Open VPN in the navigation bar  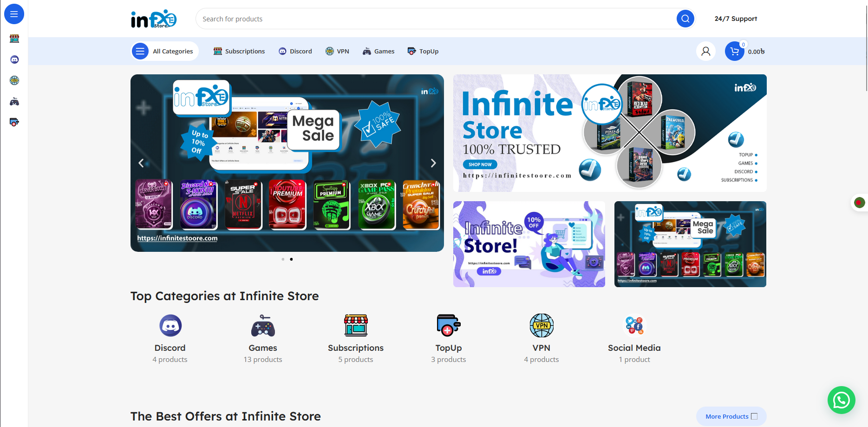click(x=337, y=51)
